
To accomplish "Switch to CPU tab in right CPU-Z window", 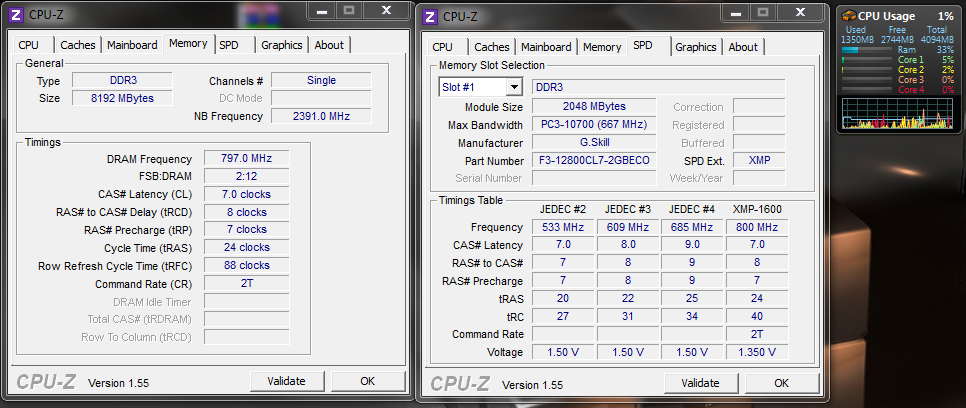I will [x=442, y=47].
